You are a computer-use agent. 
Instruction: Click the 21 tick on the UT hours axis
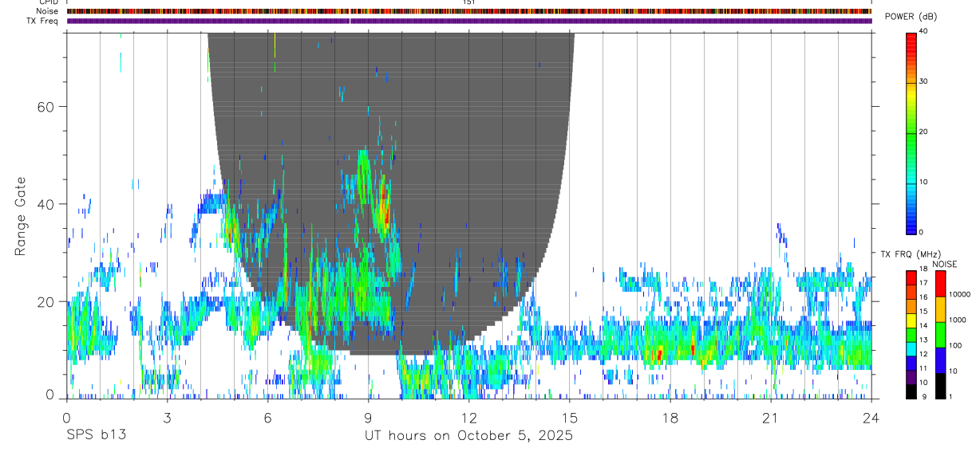(771, 417)
